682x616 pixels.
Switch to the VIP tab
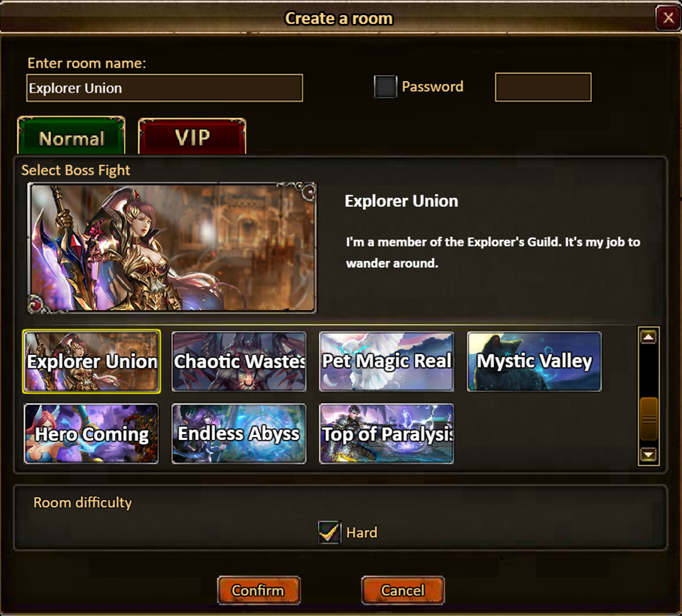pos(192,137)
